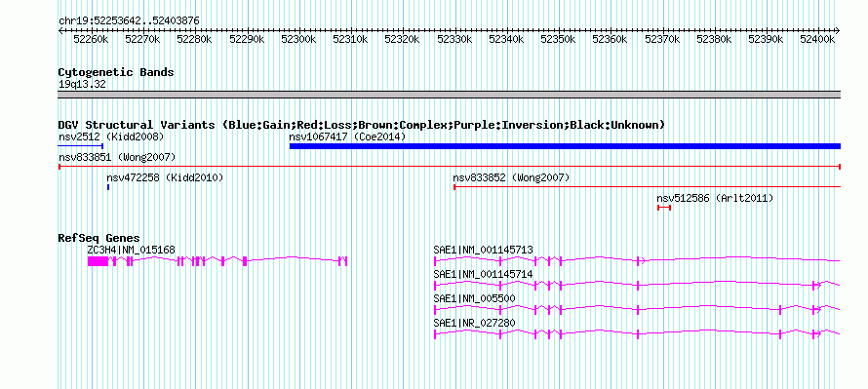This screenshot has height=389, width=868.
Task: Toggle the RefSeq Genes track heading
Action: (x=99, y=238)
